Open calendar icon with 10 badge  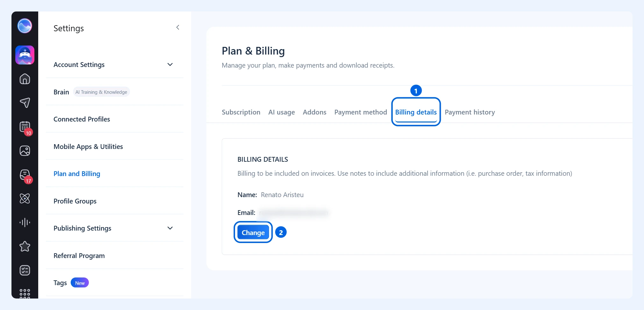tap(25, 127)
